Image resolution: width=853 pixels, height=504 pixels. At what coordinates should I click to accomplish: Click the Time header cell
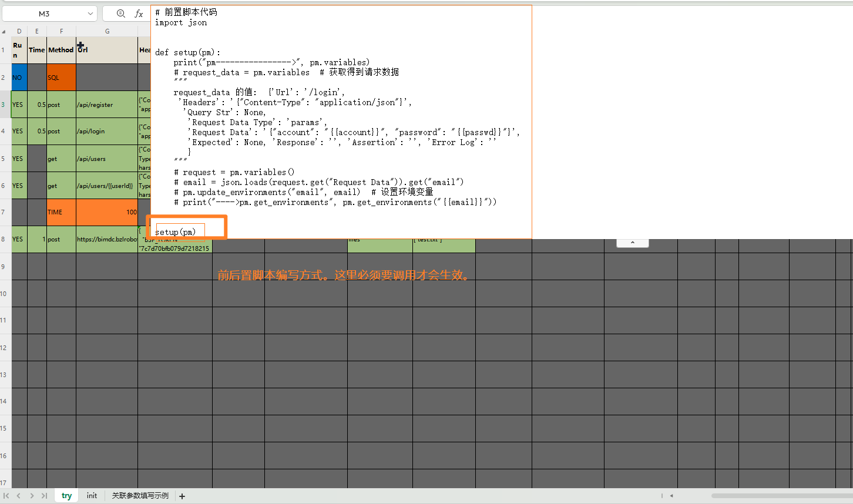coord(37,50)
